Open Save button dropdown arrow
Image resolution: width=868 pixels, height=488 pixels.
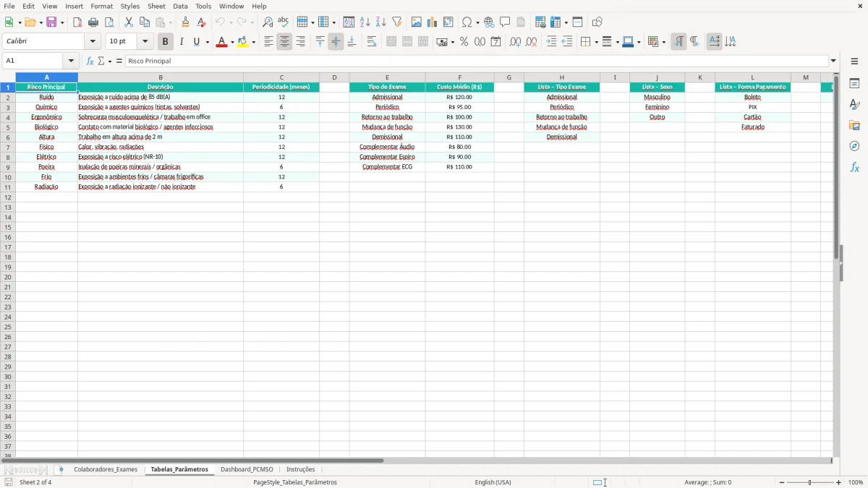[x=62, y=22]
